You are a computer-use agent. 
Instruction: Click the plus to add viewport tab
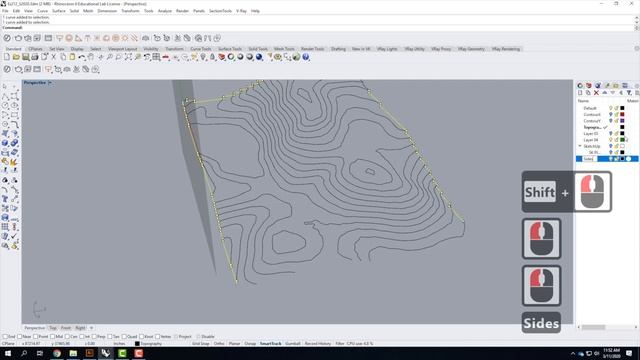(x=91, y=328)
